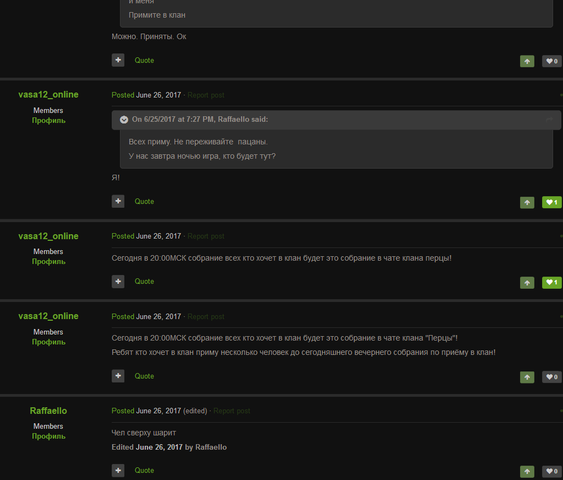Image resolution: width=563 pixels, height=480 pixels.
Task: Collapse the quoted Raffaello message via its circle arrow
Action: pyautogui.click(x=124, y=120)
